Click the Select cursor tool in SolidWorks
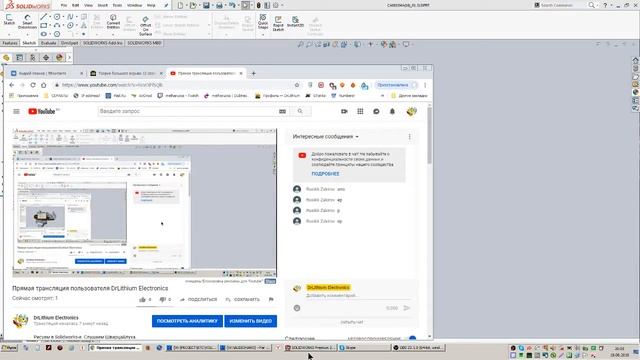Viewport: 640px width, 360px height. tap(245, 5)
